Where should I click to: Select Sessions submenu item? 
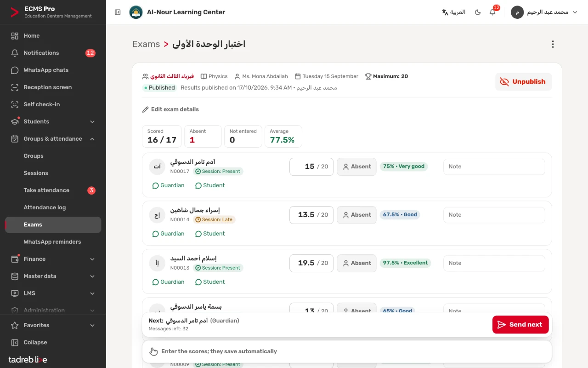(x=53, y=173)
